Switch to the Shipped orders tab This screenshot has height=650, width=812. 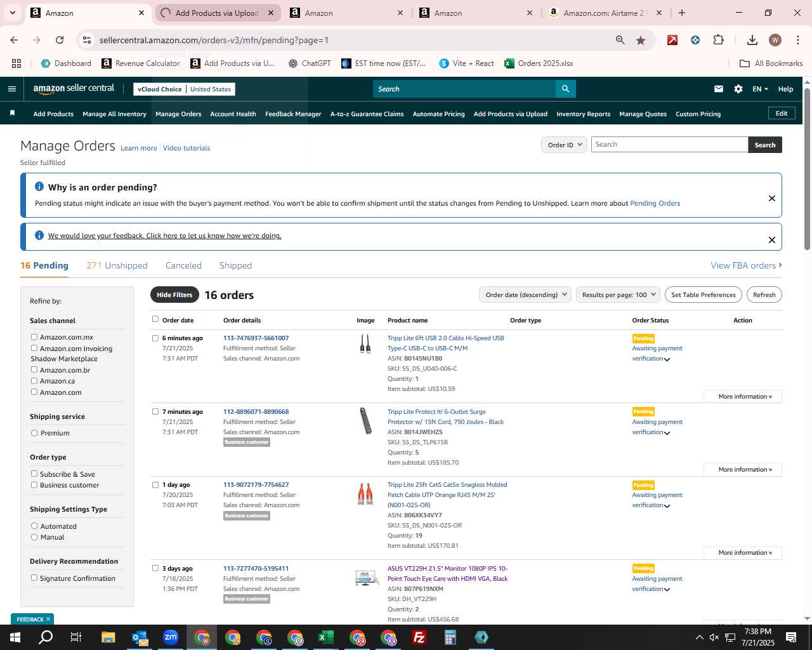tap(235, 265)
